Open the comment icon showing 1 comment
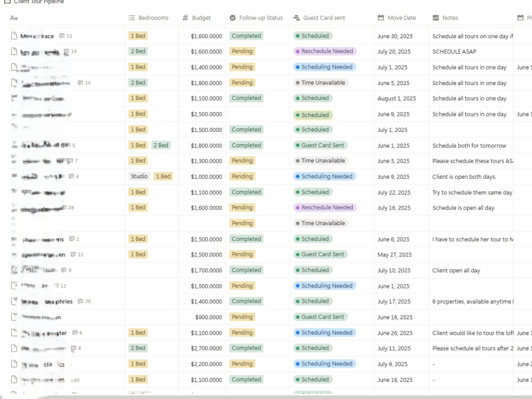Screen dimensions: 532x399 pos(72,239)
